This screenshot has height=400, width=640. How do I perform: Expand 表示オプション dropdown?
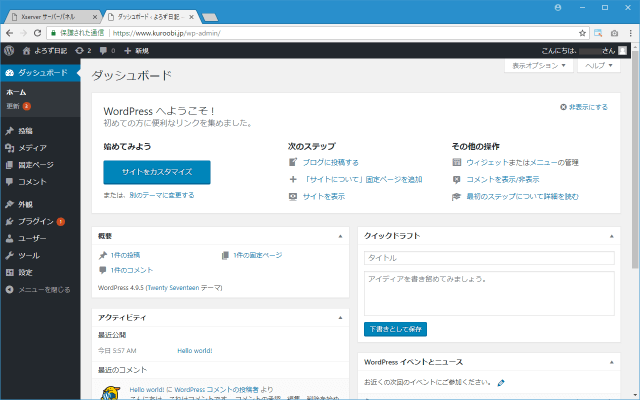pos(540,65)
